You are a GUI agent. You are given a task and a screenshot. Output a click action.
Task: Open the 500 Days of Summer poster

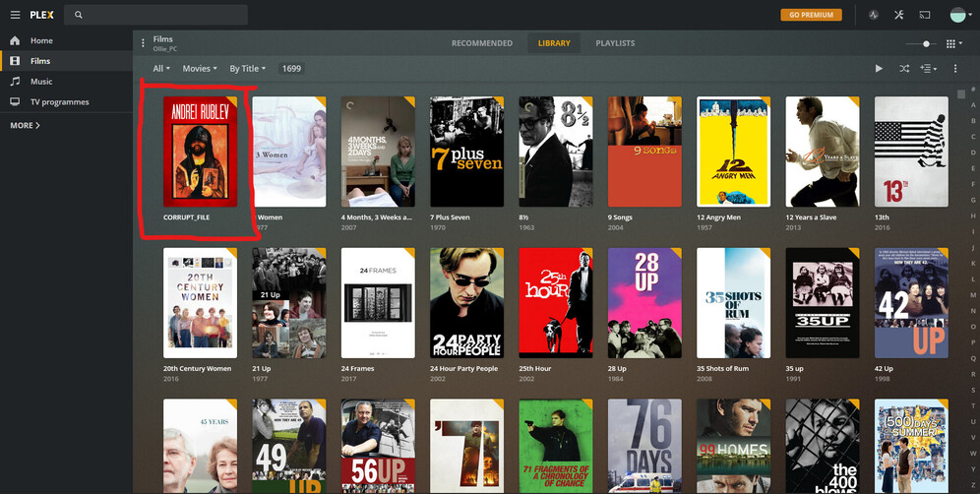tap(911, 447)
